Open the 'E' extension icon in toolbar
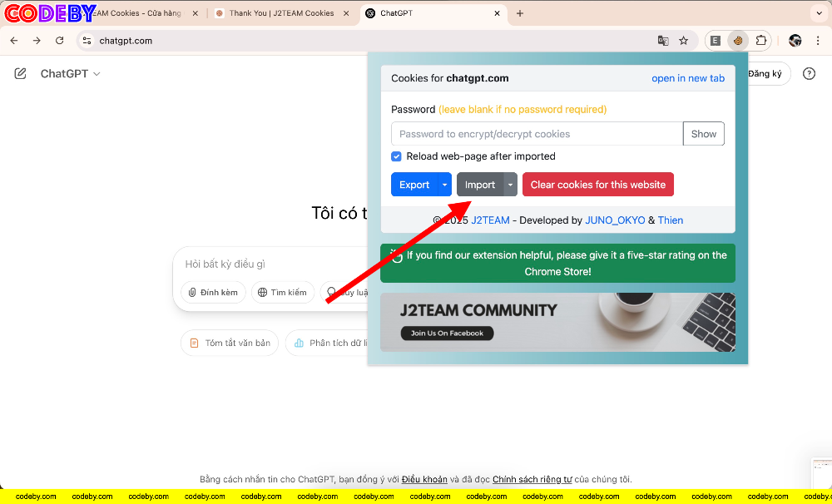The width and height of the screenshot is (832, 504). tap(716, 41)
